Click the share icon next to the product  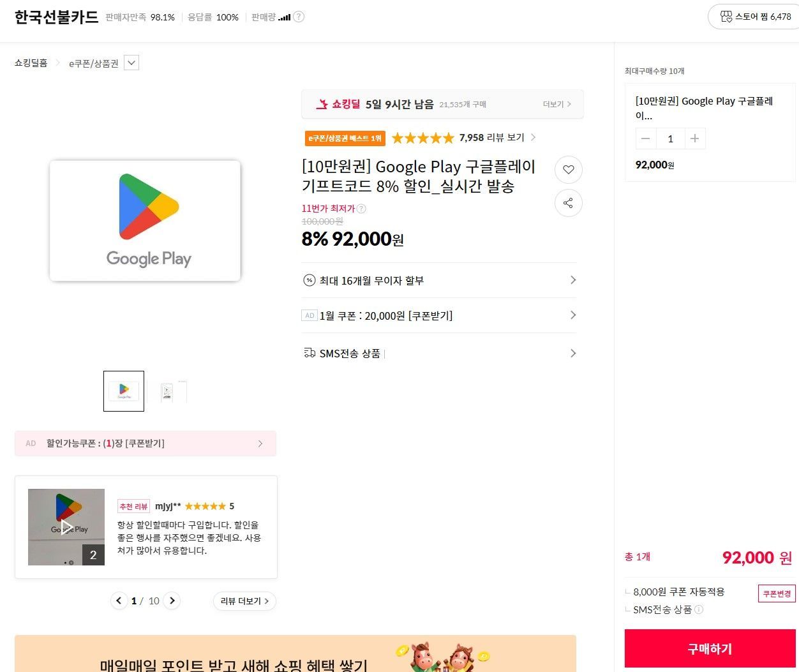(568, 203)
